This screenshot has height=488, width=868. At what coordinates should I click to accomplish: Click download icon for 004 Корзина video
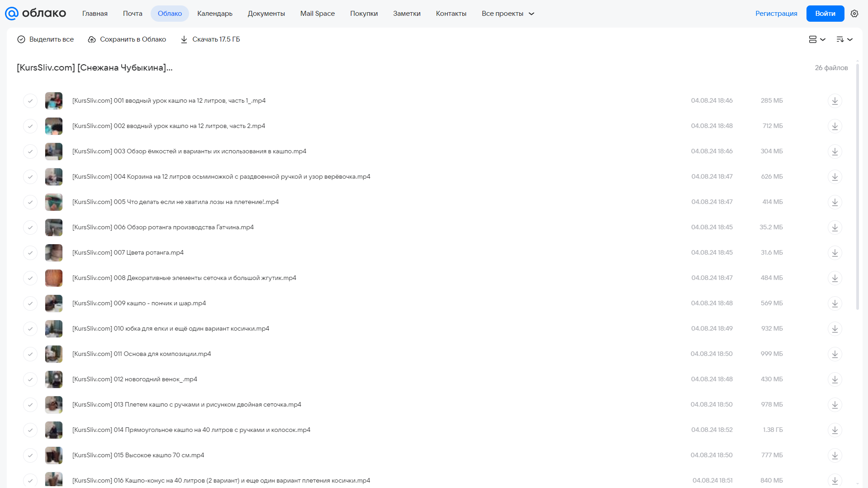click(835, 177)
